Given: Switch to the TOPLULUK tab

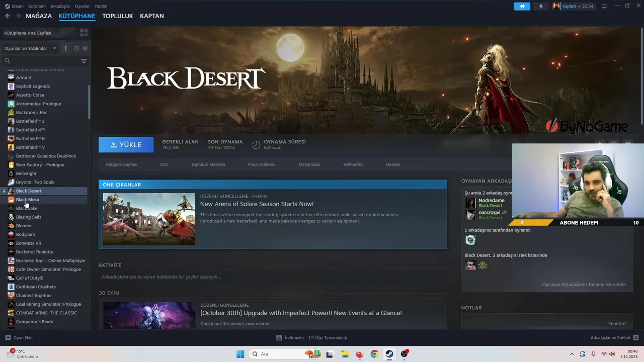Looking at the screenshot, I should tap(118, 16).
